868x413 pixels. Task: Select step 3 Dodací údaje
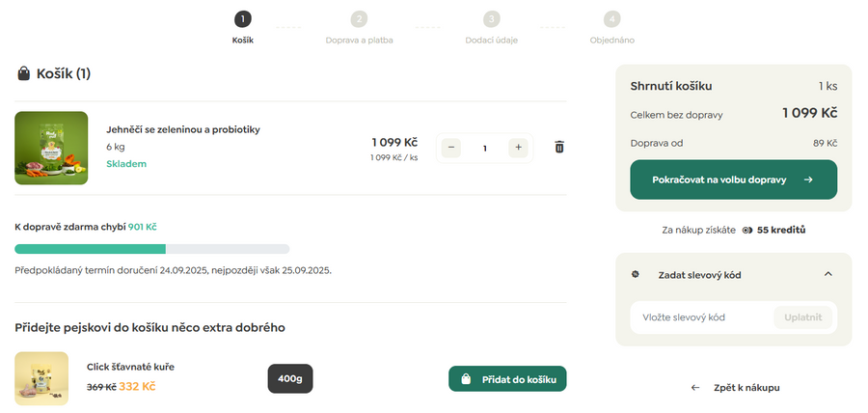492,19
